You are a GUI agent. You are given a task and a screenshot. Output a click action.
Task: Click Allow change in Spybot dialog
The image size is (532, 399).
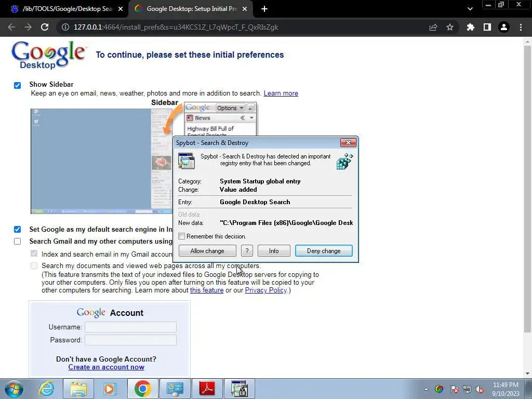[207, 251]
